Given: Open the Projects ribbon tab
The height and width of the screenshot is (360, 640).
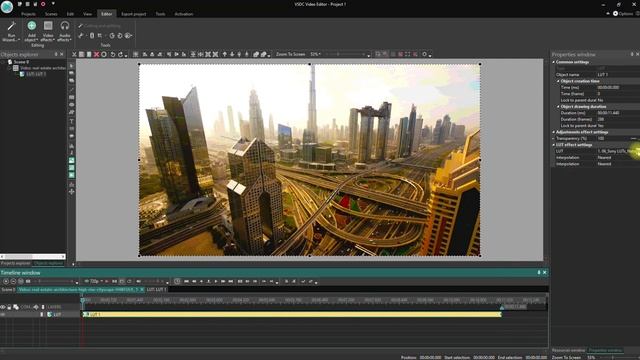Looking at the screenshot, I should click(28, 14).
